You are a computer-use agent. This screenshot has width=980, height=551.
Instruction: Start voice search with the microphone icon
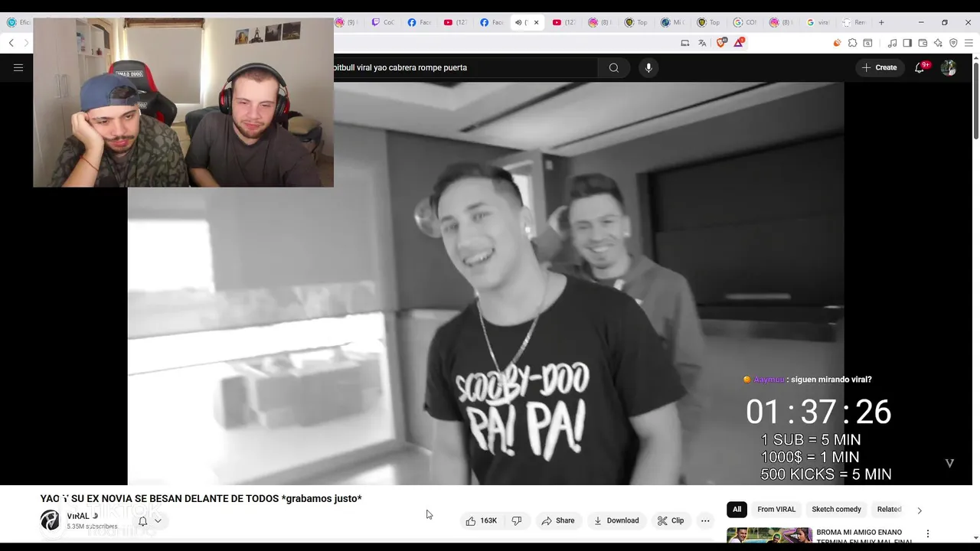click(x=648, y=67)
